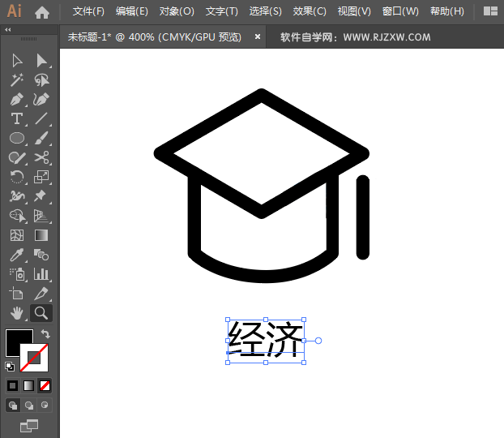Select the Pen tool
This screenshot has width=504, height=438.
point(17,99)
